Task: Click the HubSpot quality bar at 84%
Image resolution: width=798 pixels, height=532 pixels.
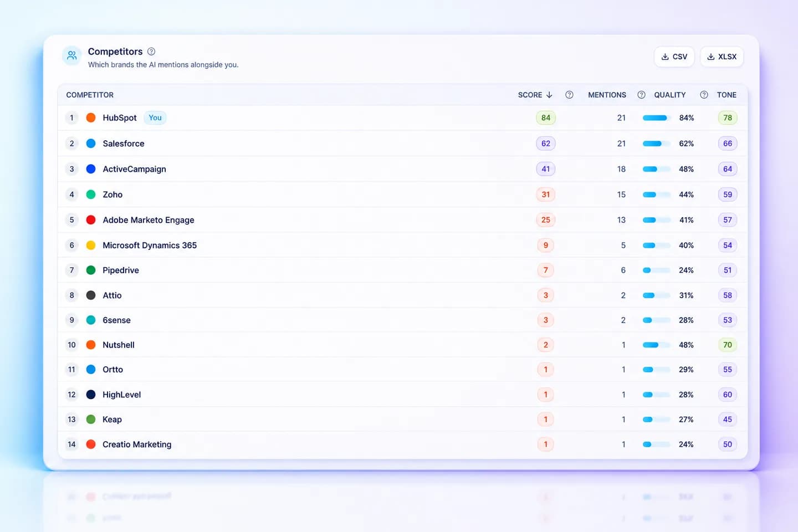Action: [656, 117]
